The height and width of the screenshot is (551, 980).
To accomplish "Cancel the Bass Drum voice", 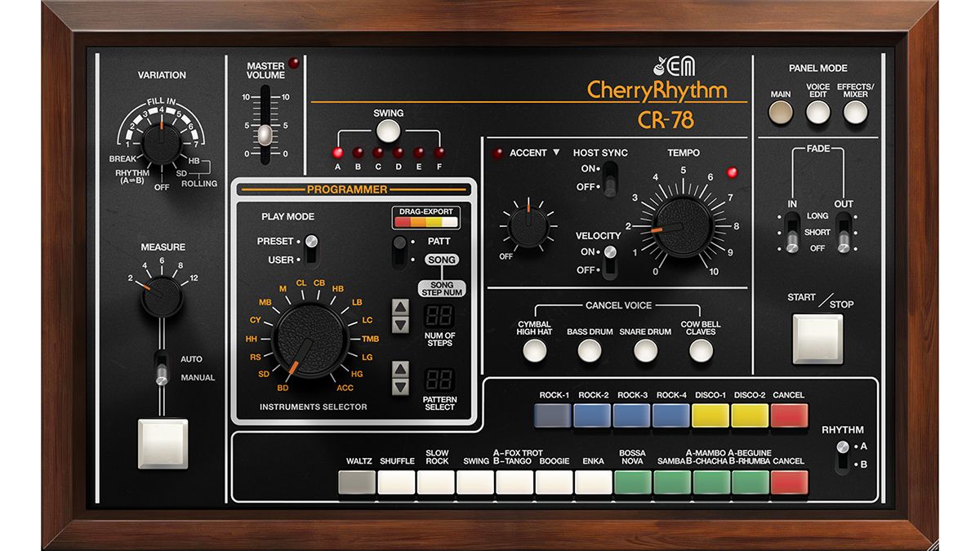I will tap(590, 351).
